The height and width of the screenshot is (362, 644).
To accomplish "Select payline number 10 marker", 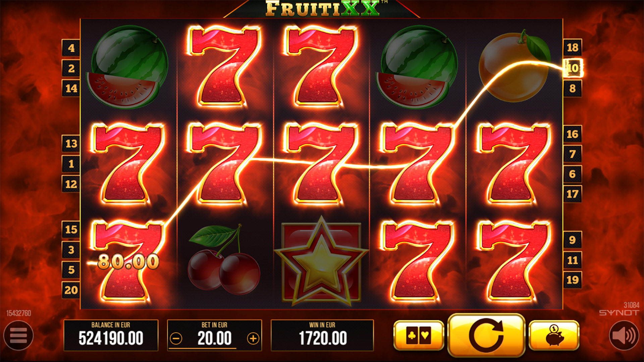I will point(573,68).
